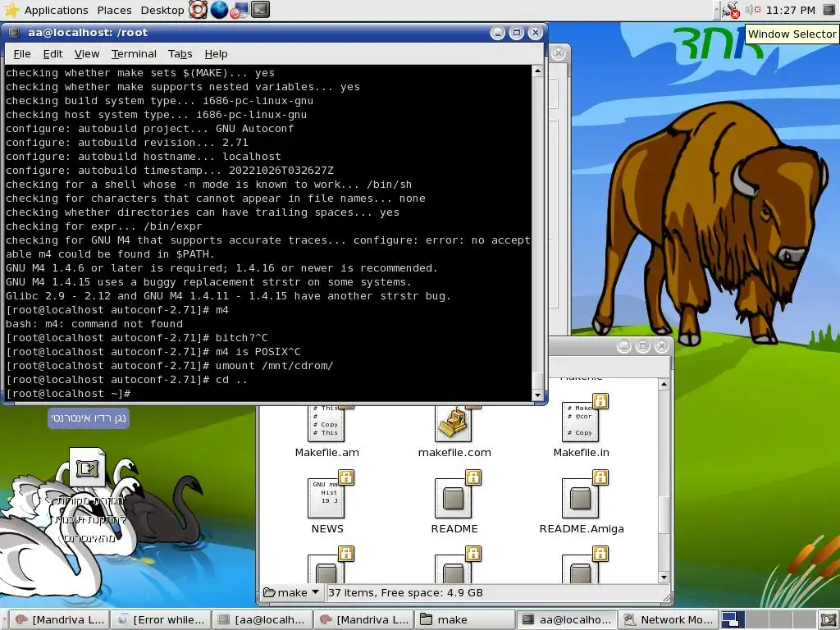The image size is (840, 630).
Task: Close the aa@localhost terminal window
Action: pos(535,33)
